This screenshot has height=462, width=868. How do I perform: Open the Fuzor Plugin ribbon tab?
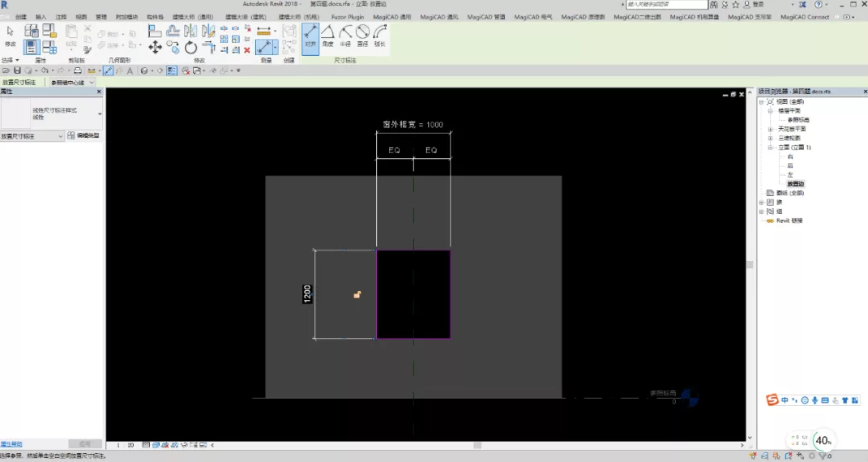pyautogui.click(x=348, y=17)
